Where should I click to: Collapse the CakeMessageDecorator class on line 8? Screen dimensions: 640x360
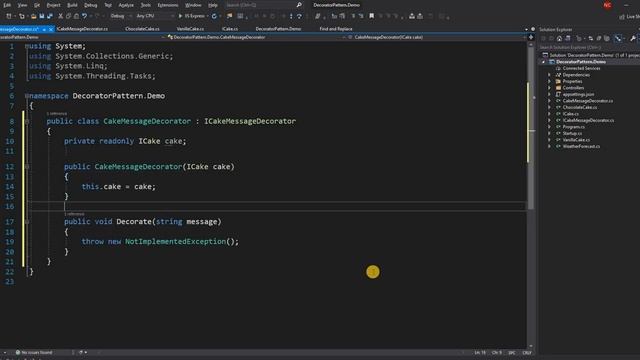(x=27, y=122)
